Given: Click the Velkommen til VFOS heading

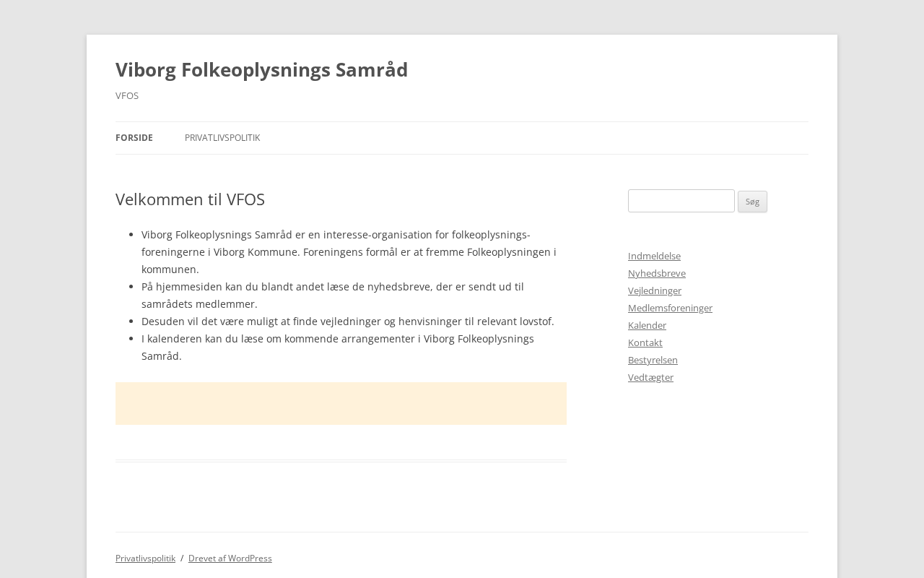Looking at the screenshot, I should pyautogui.click(x=190, y=199).
